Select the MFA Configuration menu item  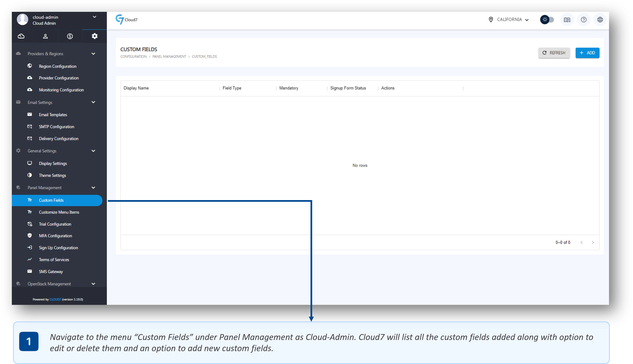coord(55,236)
